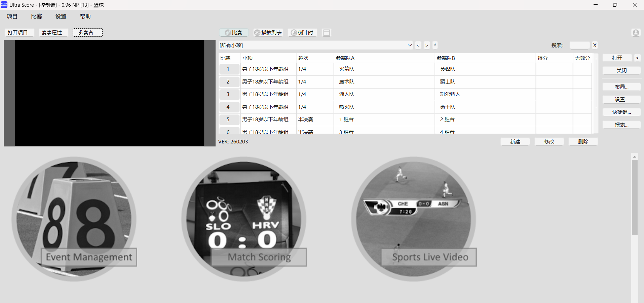Click the Ultra Score app icon in title bar

pyautogui.click(x=4, y=5)
